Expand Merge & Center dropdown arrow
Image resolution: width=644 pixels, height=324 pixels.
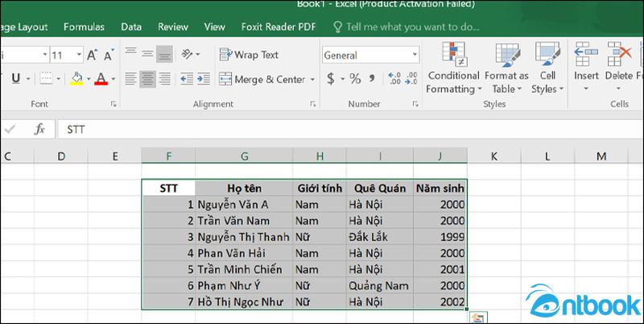pyautogui.click(x=312, y=79)
